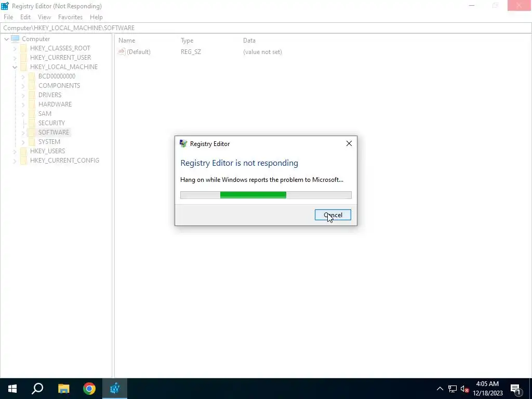Select the SOFTWARE key label

[x=54, y=132]
